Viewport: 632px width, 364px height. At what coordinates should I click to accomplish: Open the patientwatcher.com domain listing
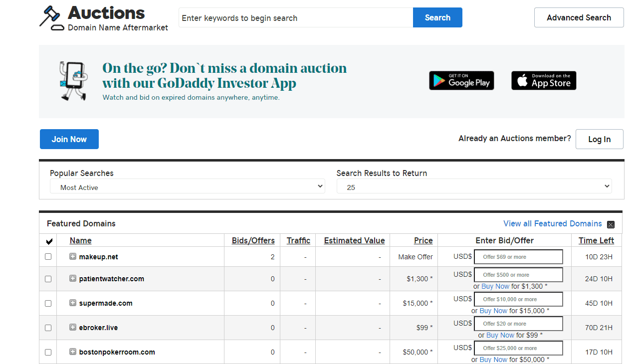pyautogui.click(x=112, y=279)
